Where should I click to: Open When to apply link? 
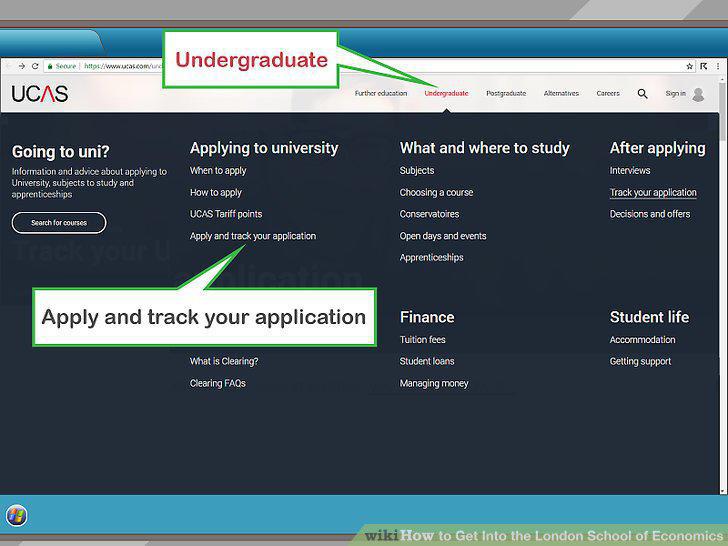pyautogui.click(x=218, y=171)
